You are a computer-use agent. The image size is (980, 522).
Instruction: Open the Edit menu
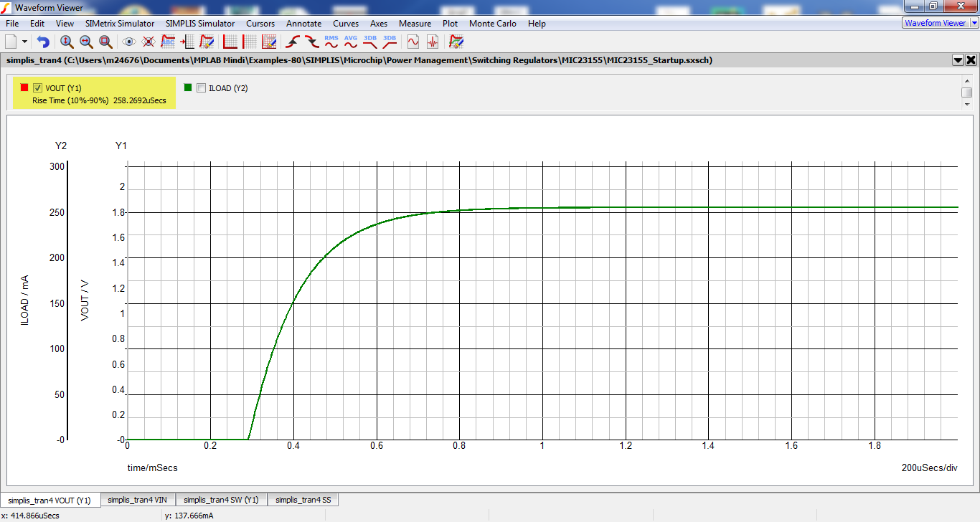pyautogui.click(x=37, y=24)
